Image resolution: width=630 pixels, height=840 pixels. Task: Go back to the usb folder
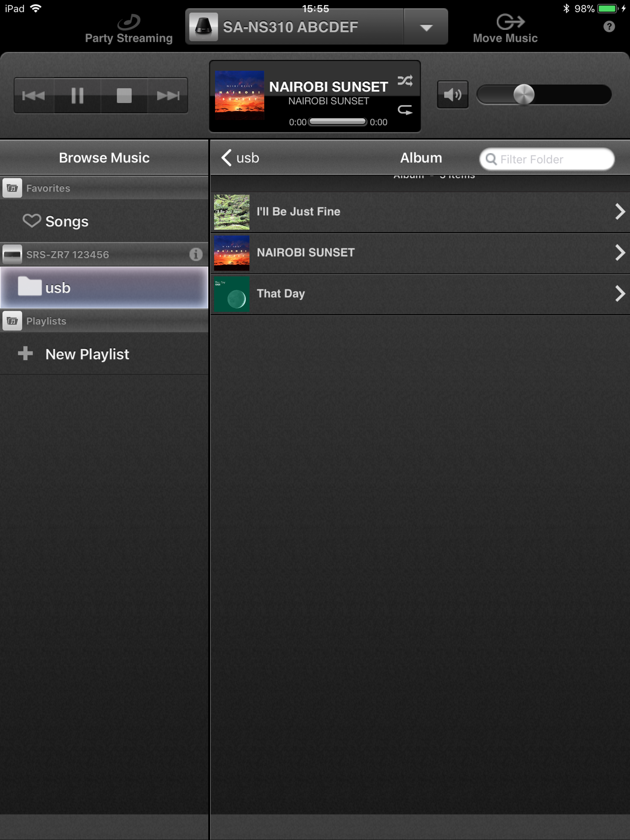coord(240,158)
